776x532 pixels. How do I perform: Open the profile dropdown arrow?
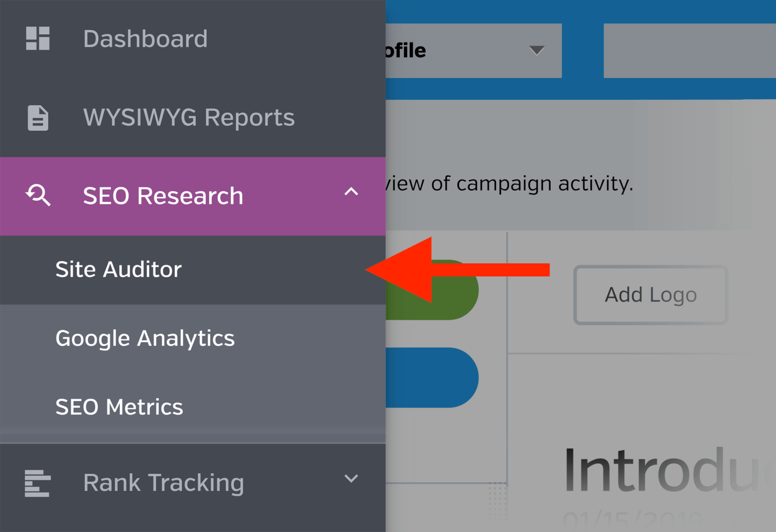536,51
